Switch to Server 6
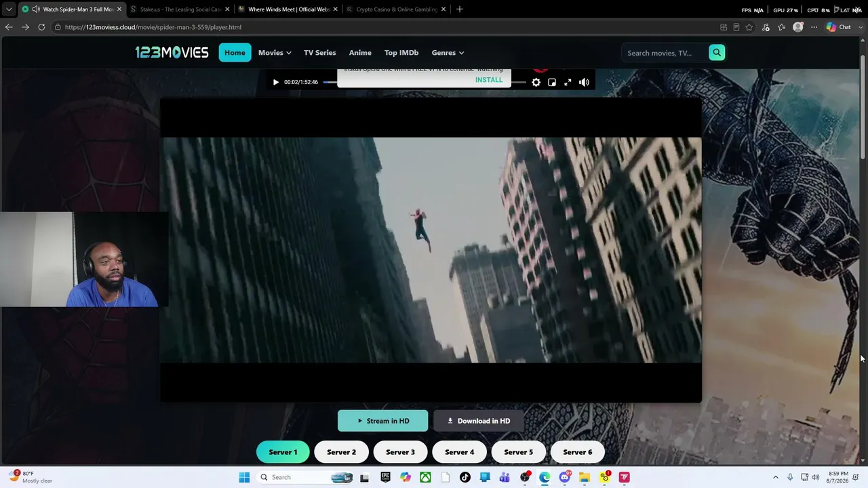The width and height of the screenshot is (868, 488). click(x=578, y=452)
